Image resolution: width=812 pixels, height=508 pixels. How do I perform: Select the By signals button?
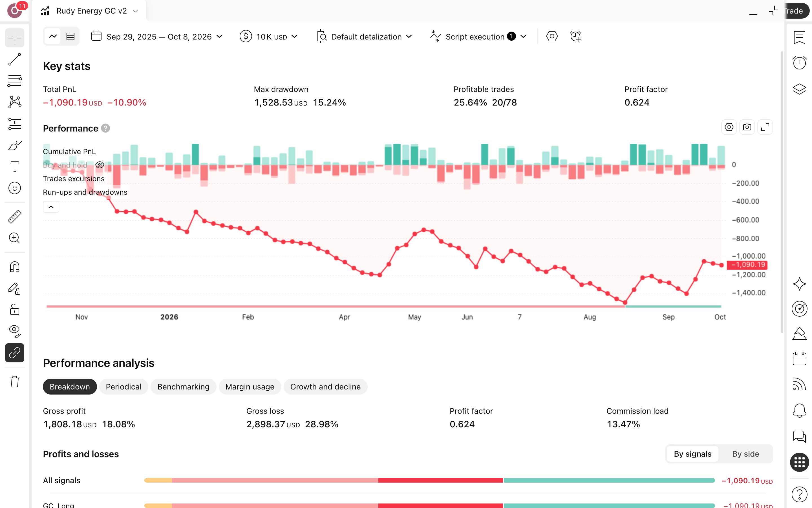point(692,454)
